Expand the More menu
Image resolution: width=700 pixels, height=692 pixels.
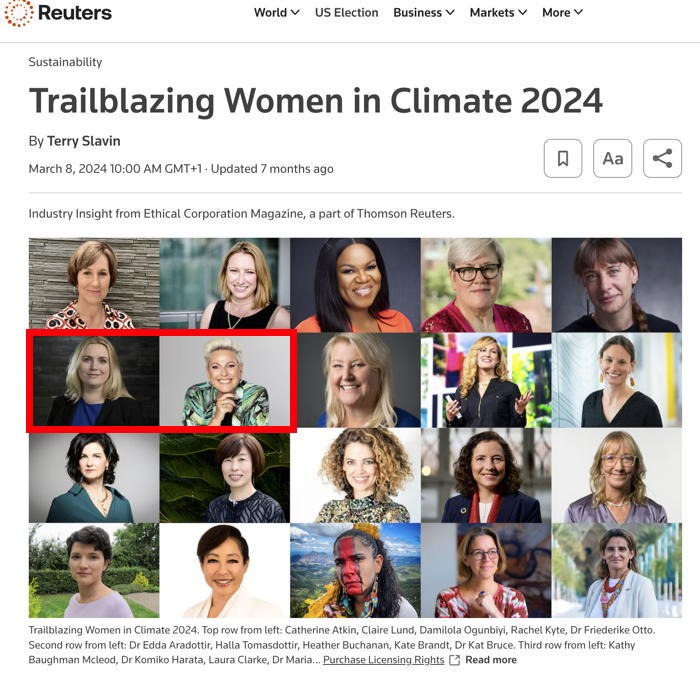click(562, 12)
